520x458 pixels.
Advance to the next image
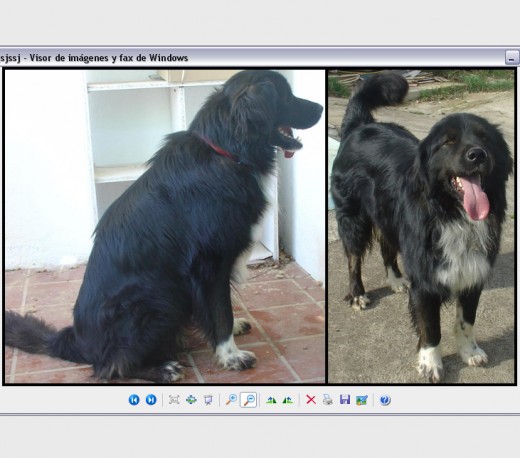151,400
